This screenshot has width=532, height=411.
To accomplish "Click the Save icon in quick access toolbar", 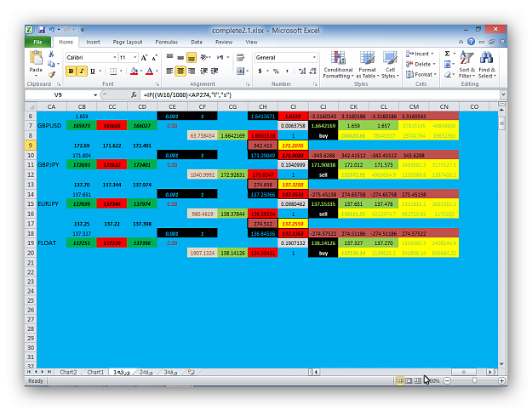I will click(x=42, y=30).
